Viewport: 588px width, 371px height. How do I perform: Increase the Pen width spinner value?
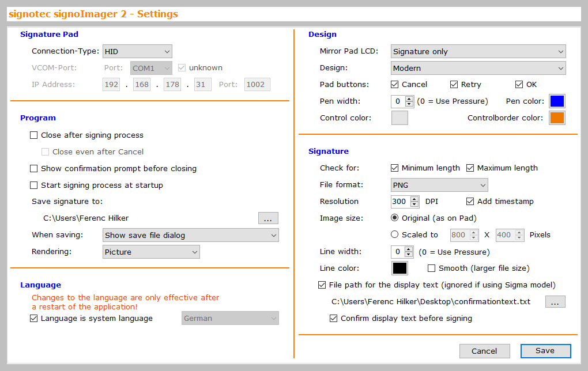[409, 99]
